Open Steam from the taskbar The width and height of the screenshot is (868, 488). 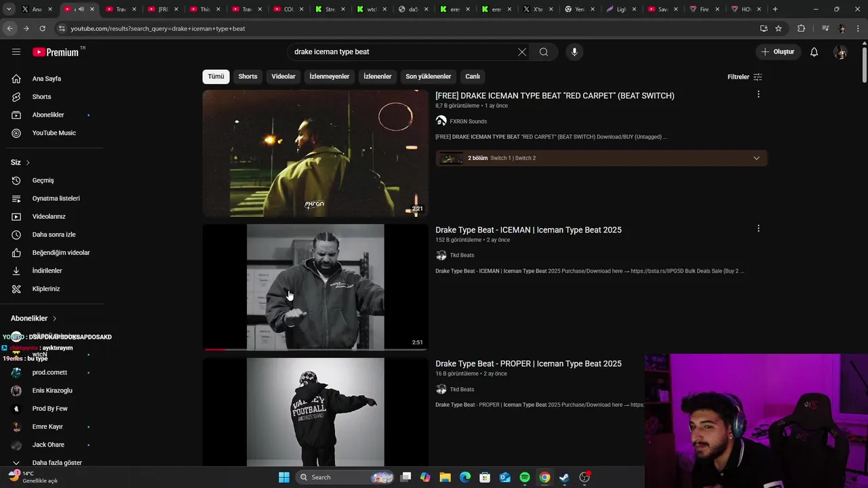(x=564, y=477)
